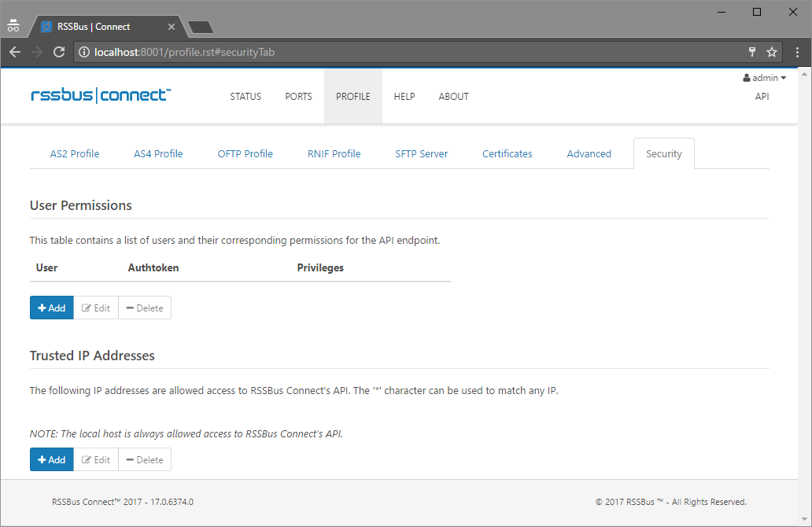The image size is (812, 527).
Task: Add a user under User Permissions
Action: point(52,308)
